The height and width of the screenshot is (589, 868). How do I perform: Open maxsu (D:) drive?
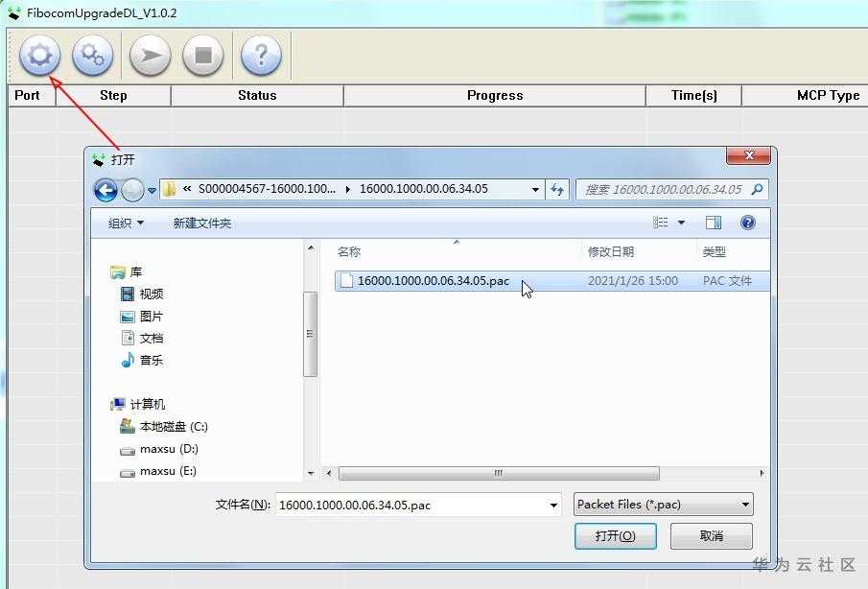(159, 449)
